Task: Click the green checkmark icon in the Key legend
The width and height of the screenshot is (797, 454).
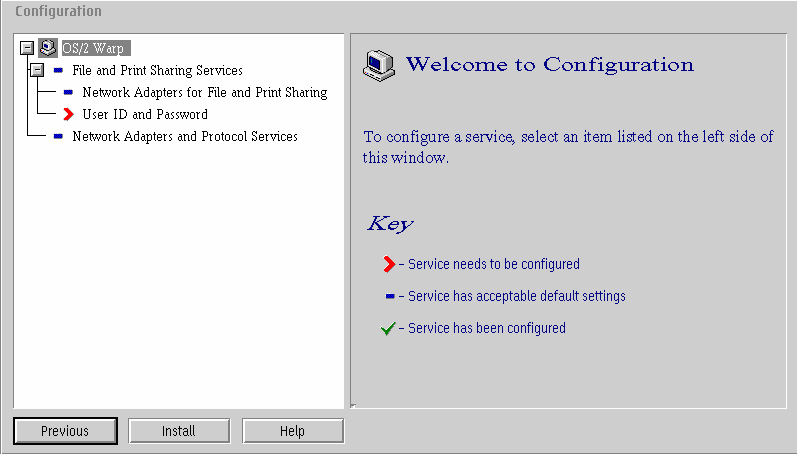Action: pyautogui.click(x=388, y=328)
